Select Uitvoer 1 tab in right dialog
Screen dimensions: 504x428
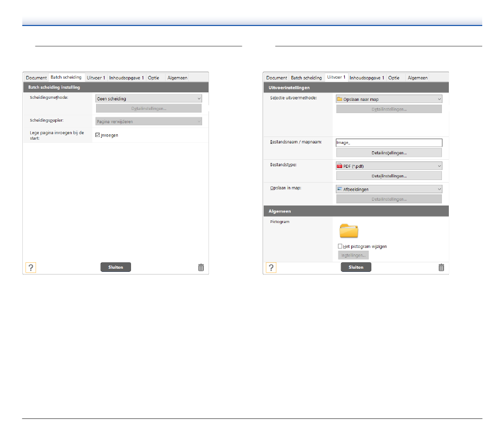pos(336,77)
